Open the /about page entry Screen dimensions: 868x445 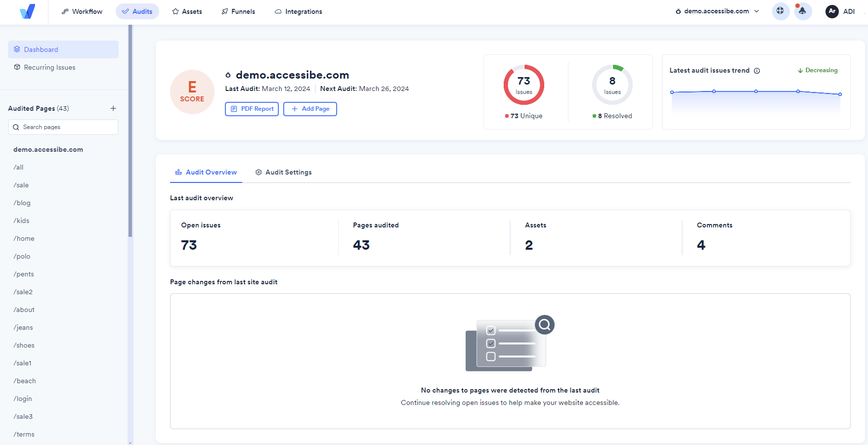(24, 310)
